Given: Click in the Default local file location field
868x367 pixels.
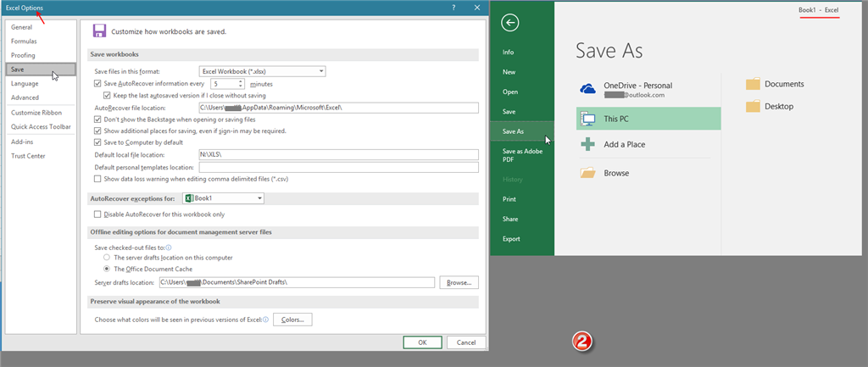Looking at the screenshot, I should (x=339, y=154).
